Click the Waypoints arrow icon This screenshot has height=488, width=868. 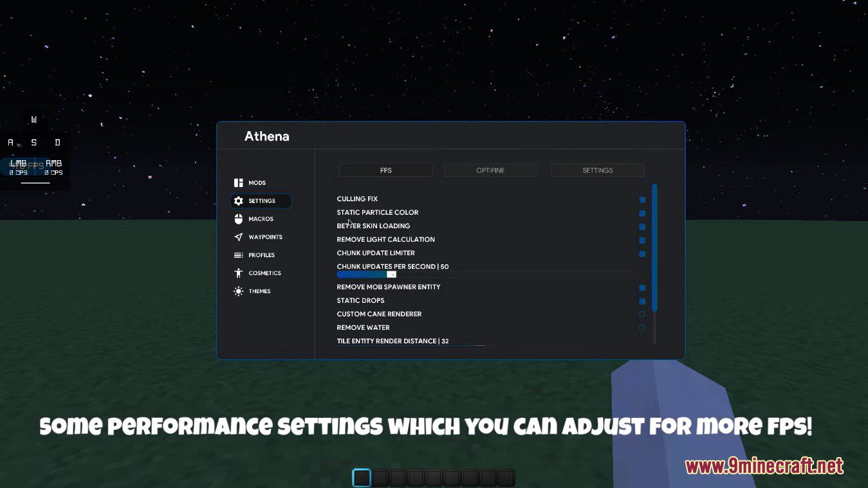point(239,237)
